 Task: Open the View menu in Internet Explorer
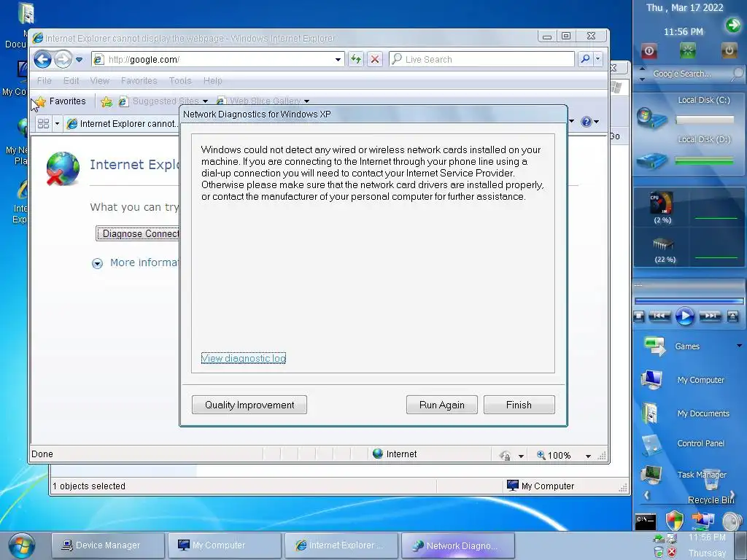[99, 80]
